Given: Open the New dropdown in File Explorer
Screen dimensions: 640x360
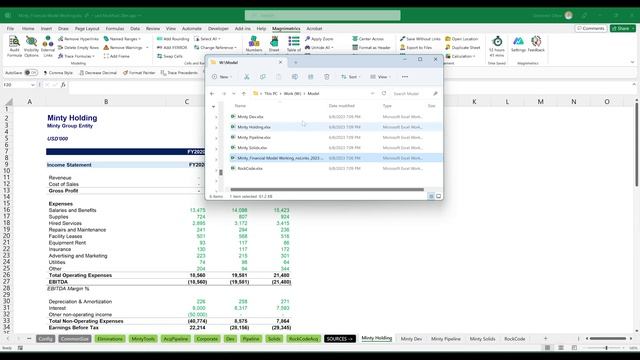Looking at the screenshot, I should point(222,77).
